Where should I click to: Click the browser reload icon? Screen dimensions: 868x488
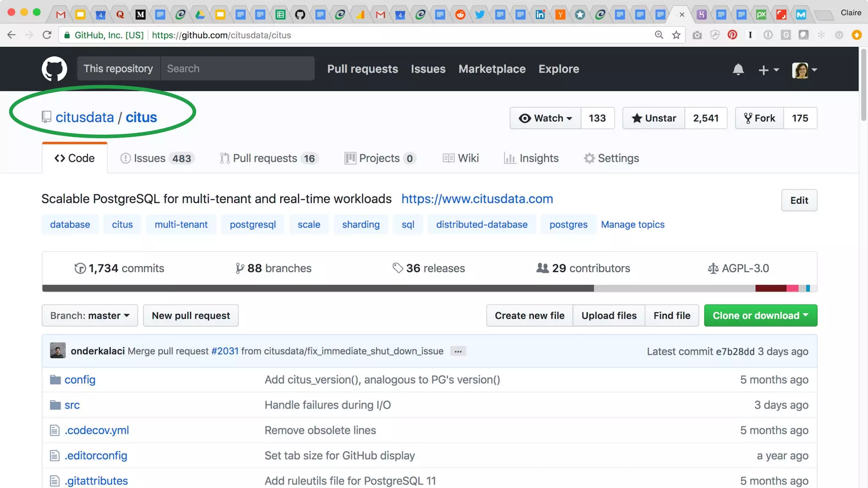pos(47,35)
